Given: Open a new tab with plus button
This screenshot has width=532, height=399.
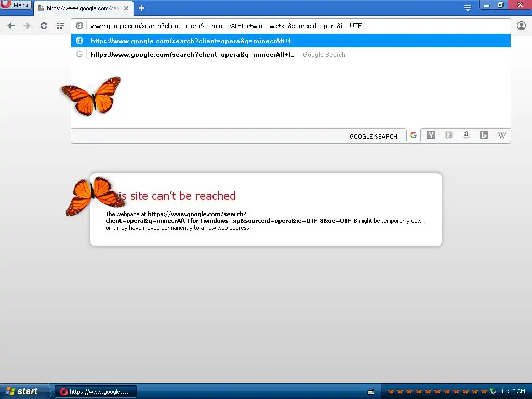Looking at the screenshot, I should point(141,8).
